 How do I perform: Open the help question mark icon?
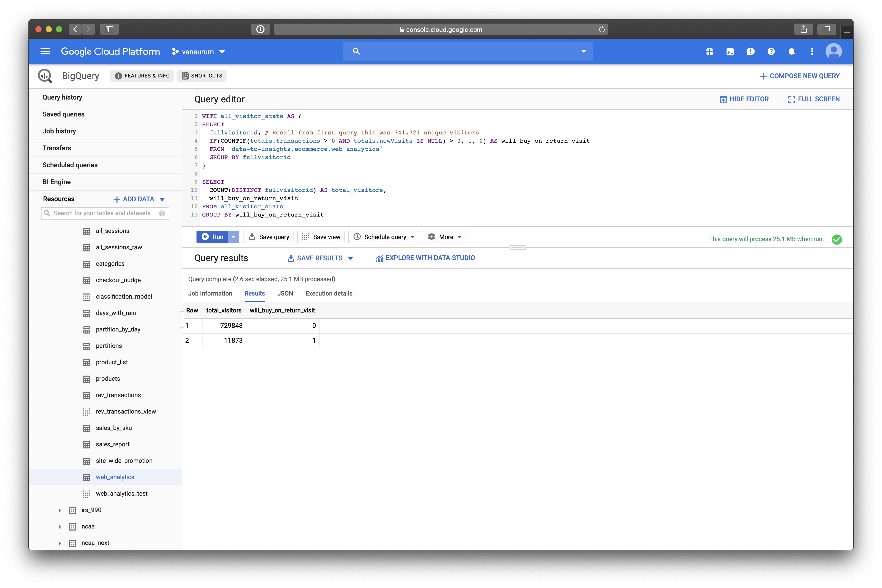(x=771, y=51)
